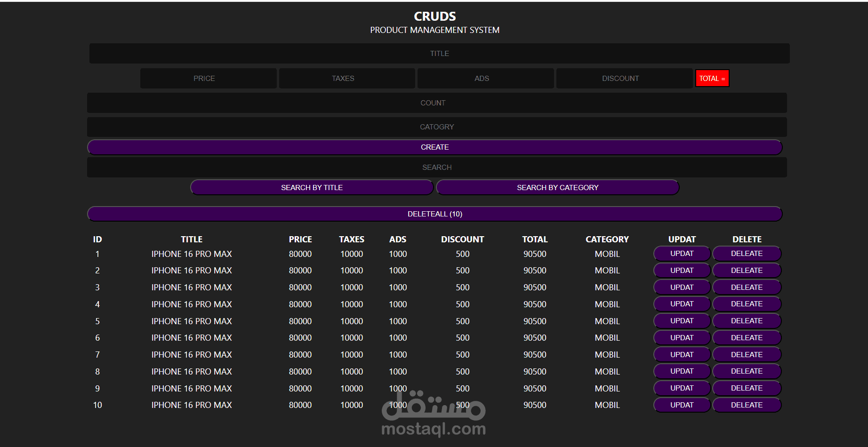Screen dimensions: 868x447
Task: Click UPDAT in row ID 8
Action: tap(682, 371)
